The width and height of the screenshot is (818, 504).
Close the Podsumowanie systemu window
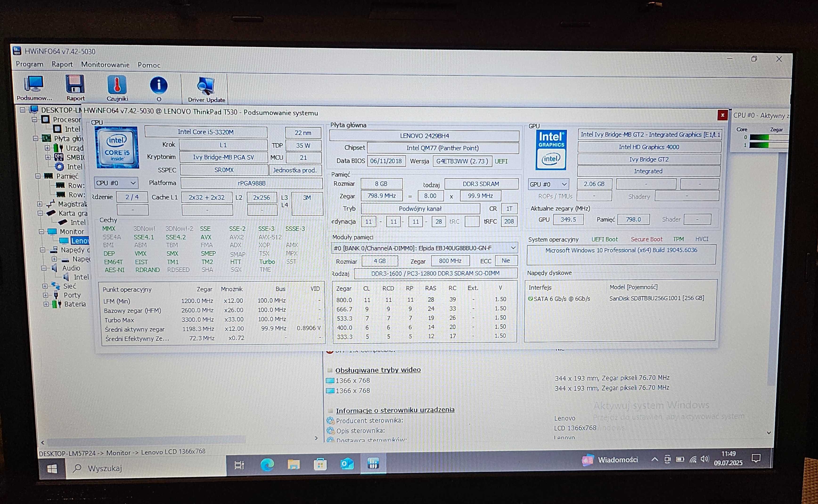pyautogui.click(x=722, y=115)
